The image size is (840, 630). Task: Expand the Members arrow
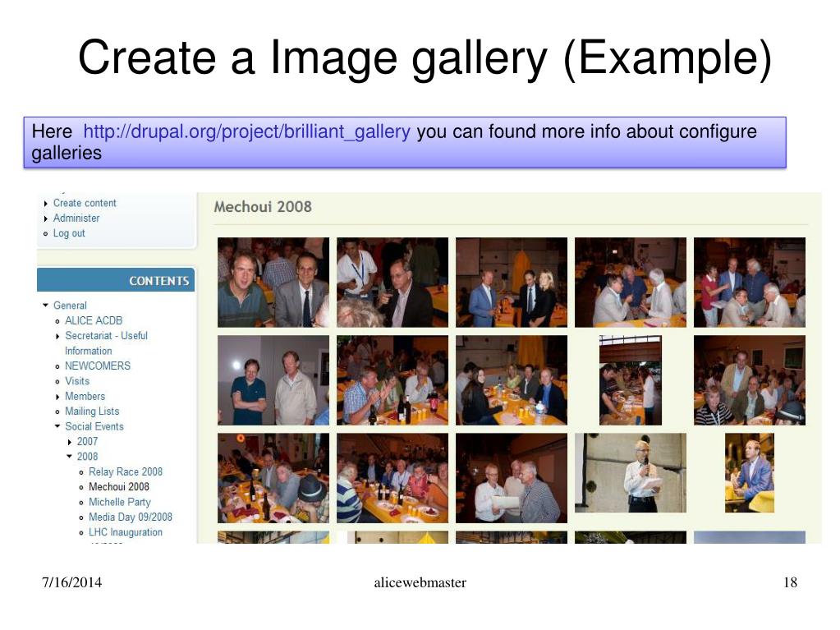(x=57, y=397)
